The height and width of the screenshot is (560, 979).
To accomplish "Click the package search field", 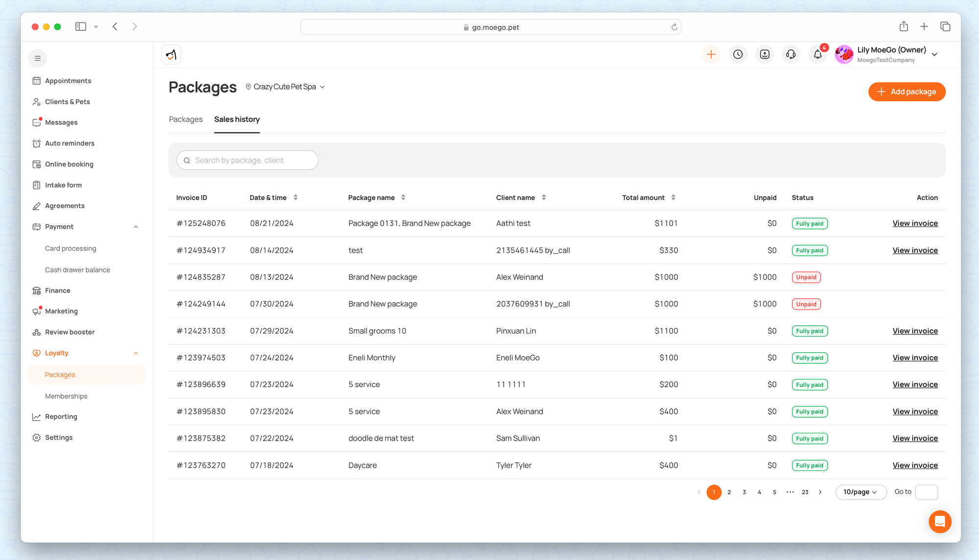I will coord(247,160).
